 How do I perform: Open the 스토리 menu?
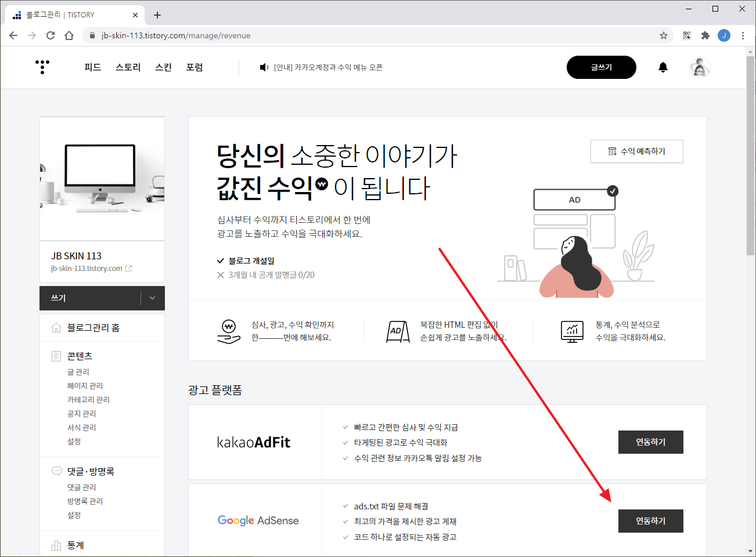(128, 67)
